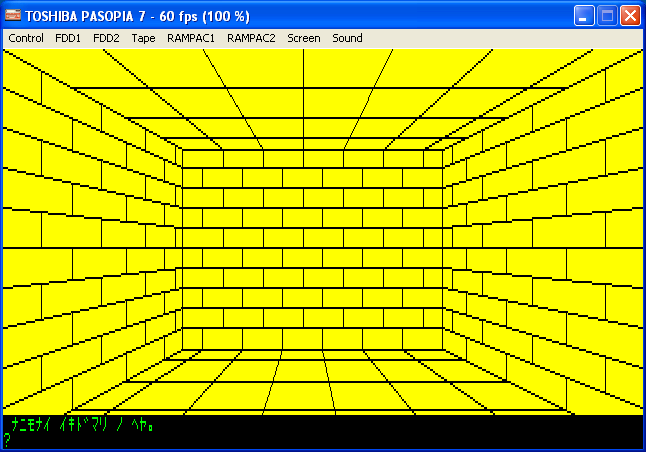Open the Screen menu
646x452 pixels.
(x=304, y=38)
